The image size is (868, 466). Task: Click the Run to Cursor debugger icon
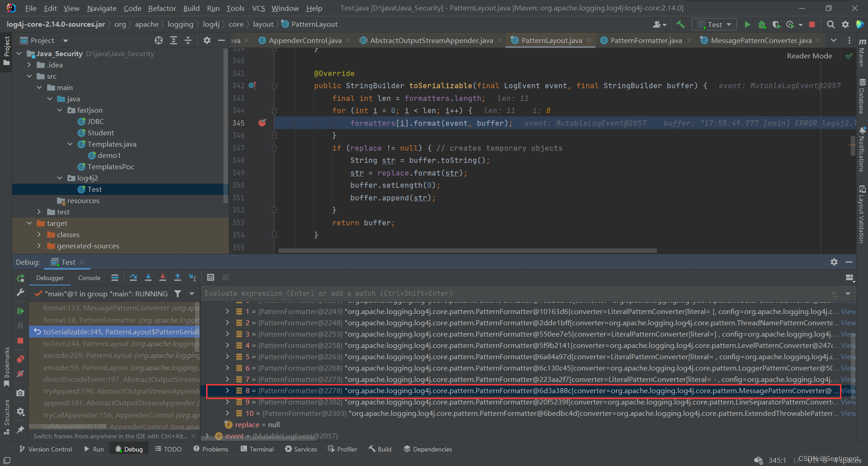point(193,277)
